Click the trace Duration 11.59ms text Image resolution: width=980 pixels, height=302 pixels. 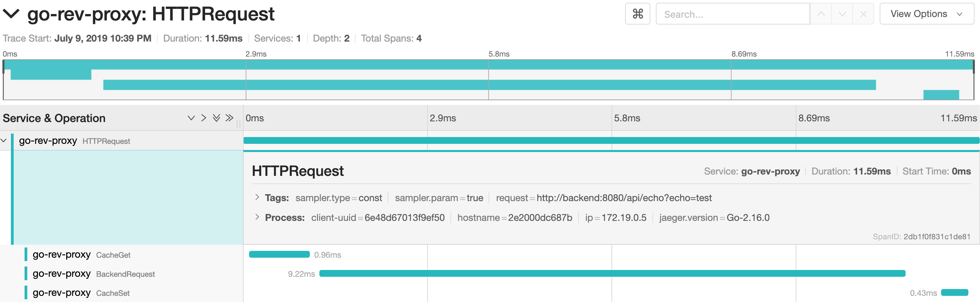pyautogui.click(x=203, y=39)
